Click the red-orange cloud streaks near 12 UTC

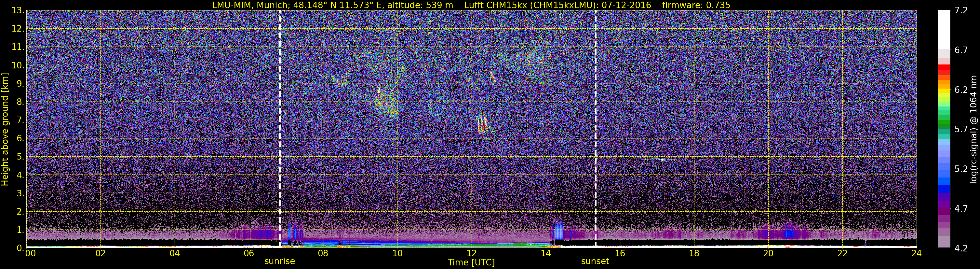(x=482, y=123)
